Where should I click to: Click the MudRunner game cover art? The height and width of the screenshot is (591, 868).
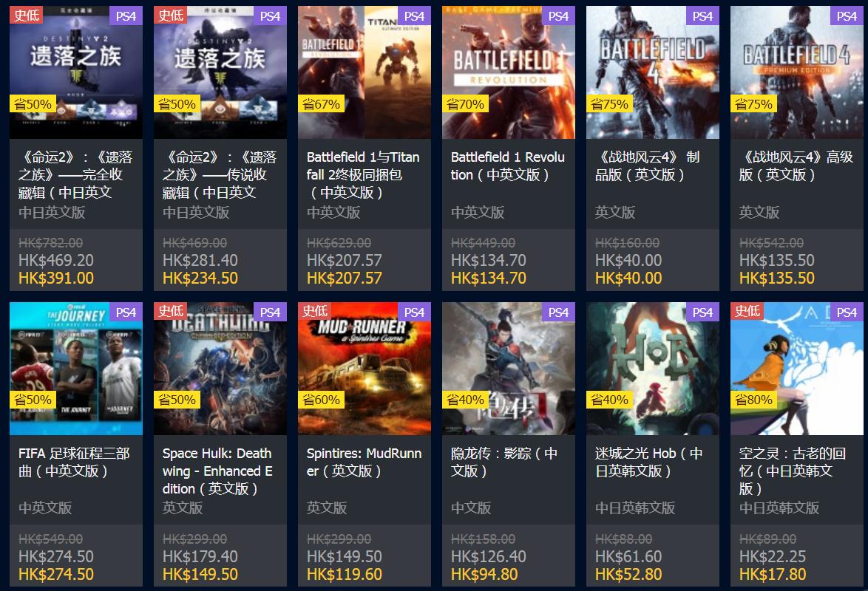tap(365, 369)
